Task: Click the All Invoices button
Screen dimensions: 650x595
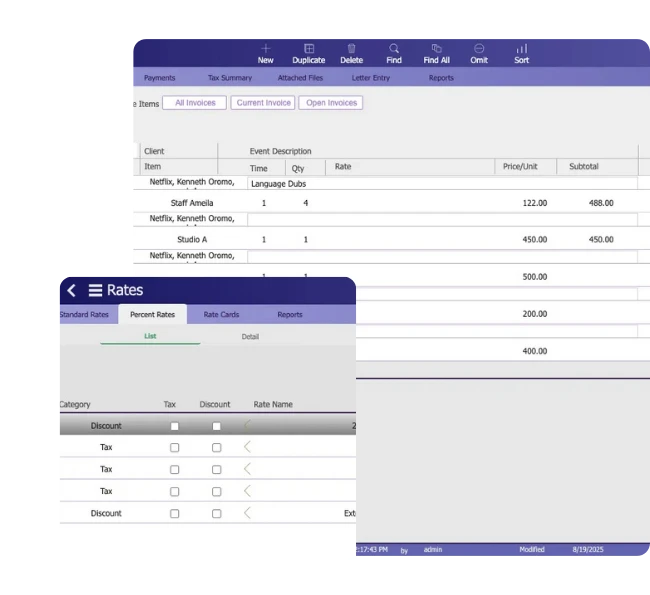Action: (x=195, y=102)
